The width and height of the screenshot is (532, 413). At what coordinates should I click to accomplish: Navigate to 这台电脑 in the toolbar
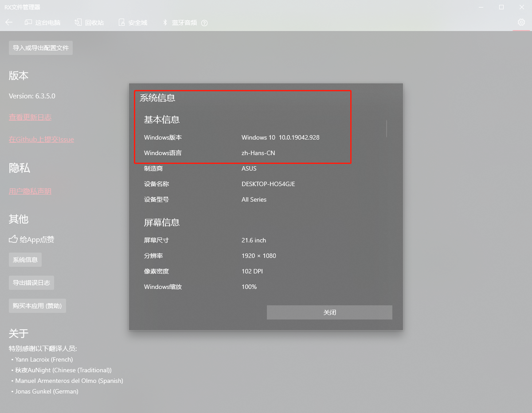pyautogui.click(x=47, y=23)
